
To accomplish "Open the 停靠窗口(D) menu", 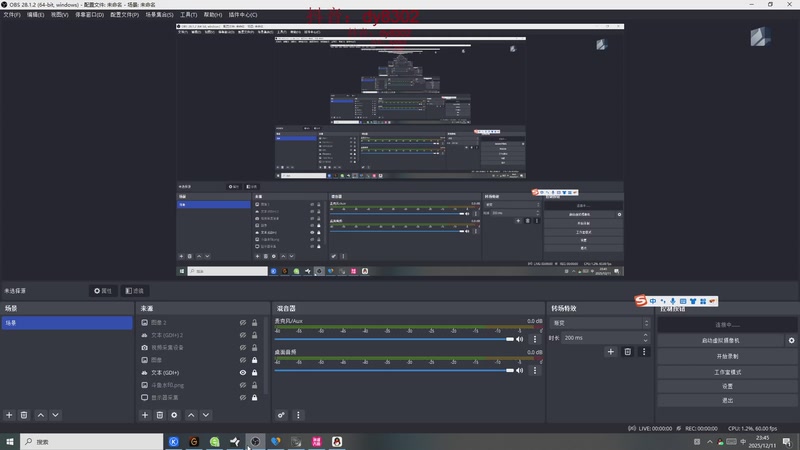I will tap(89, 15).
